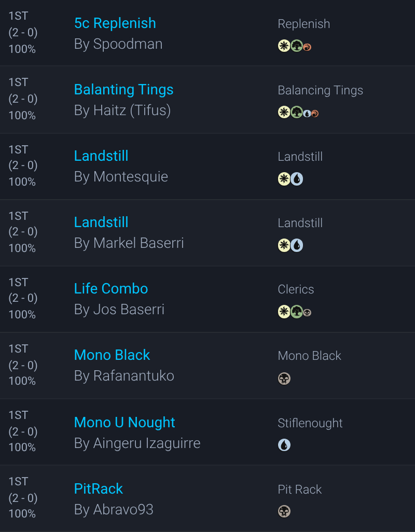This screenshot has height=532, width=415.
Task: Click the white mana icon for 5c Replenish
Action: coord(284,46)
